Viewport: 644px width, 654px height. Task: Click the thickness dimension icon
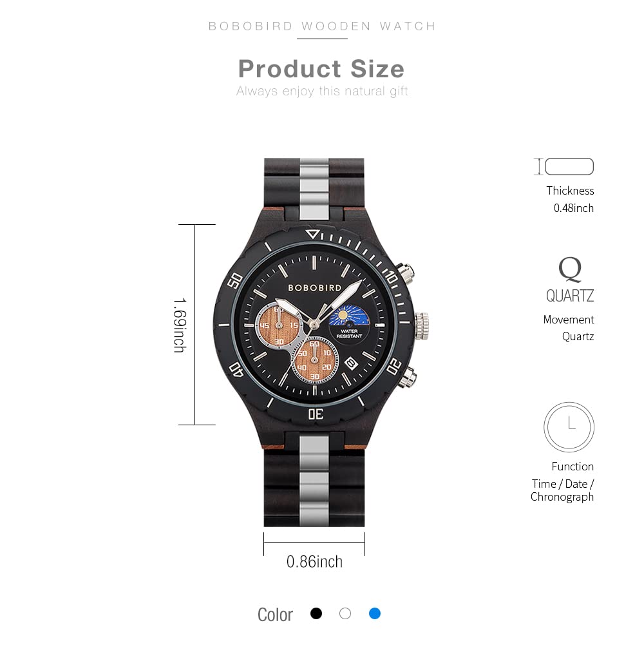[x=564, y=166]
